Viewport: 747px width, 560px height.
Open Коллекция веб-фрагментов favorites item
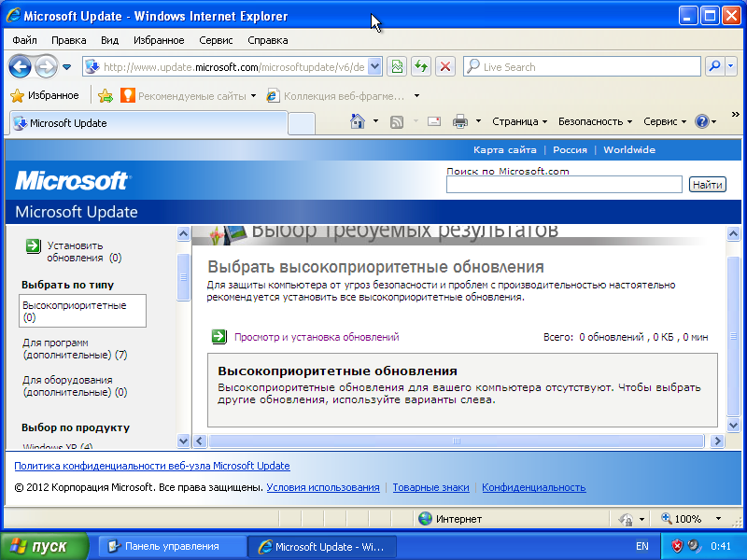336,96
